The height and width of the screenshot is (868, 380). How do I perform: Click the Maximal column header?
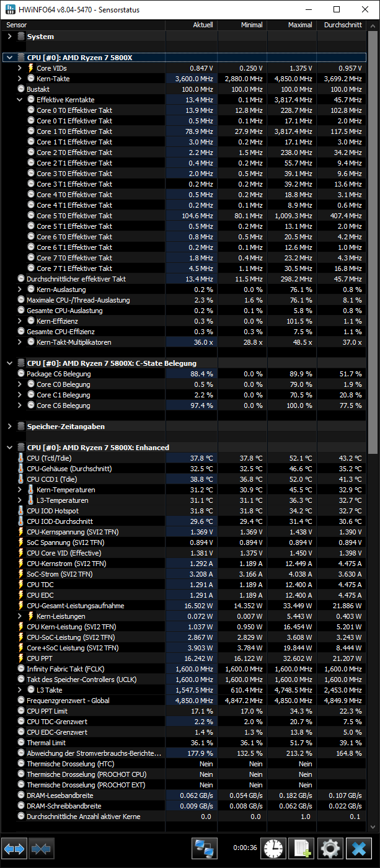click(291, 25)
